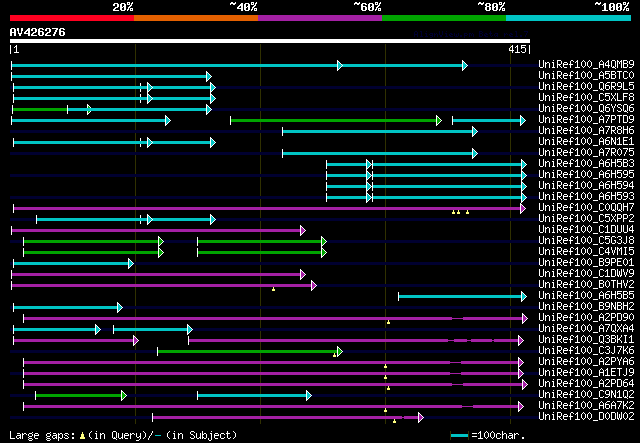
Task: Select the UniRef100_A7R8H6 label
Action: tap(586, 131)
